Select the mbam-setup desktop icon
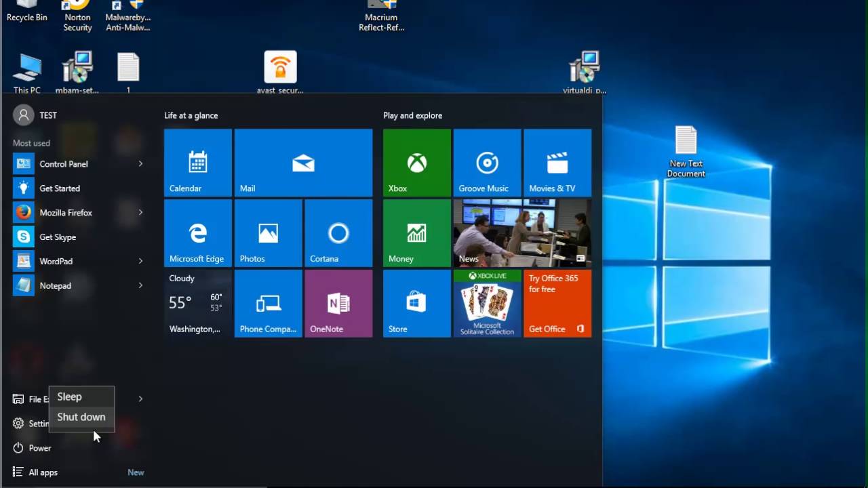868x488 pixels. [x=77, y=73]
